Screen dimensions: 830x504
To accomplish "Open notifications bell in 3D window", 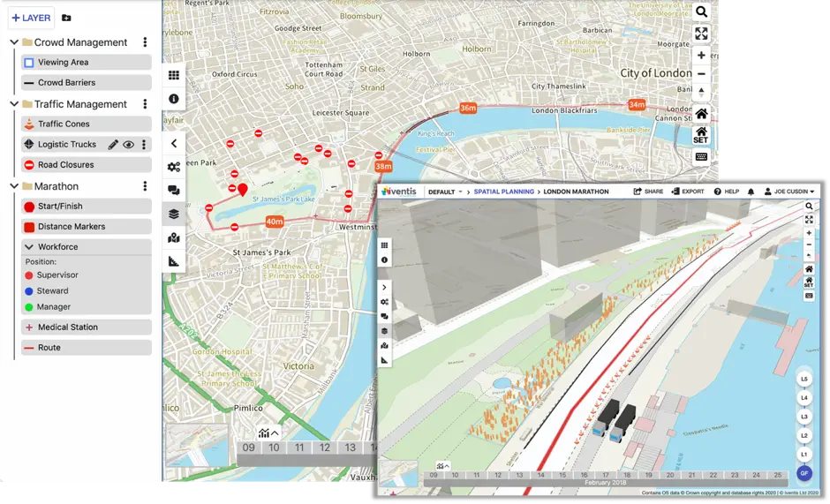I will (751, 192).
